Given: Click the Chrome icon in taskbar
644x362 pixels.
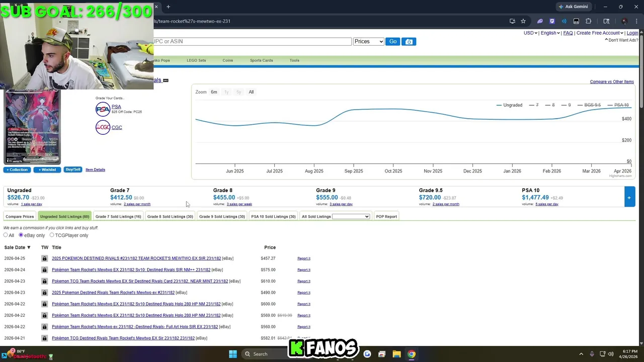Looking at the screenshot, I should [x=411, y=354].
